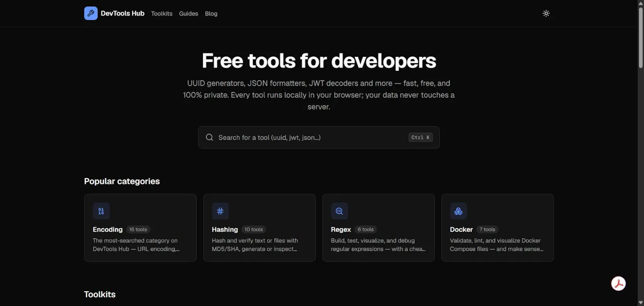Viewport: 644px width, 306px height.
Task: Click the Regex category search icon
Action: [x=339, y=211]
